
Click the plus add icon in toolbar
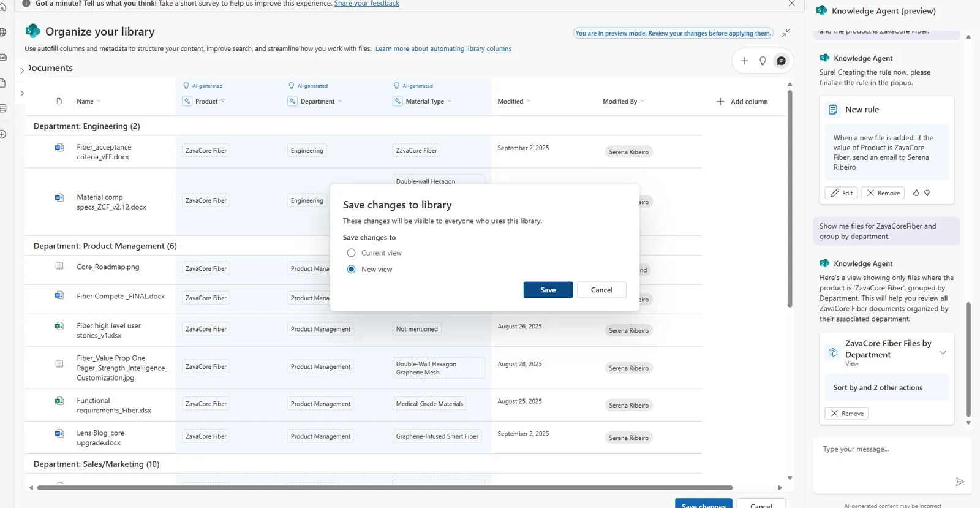pyautogui.click(x=744, y=61)
